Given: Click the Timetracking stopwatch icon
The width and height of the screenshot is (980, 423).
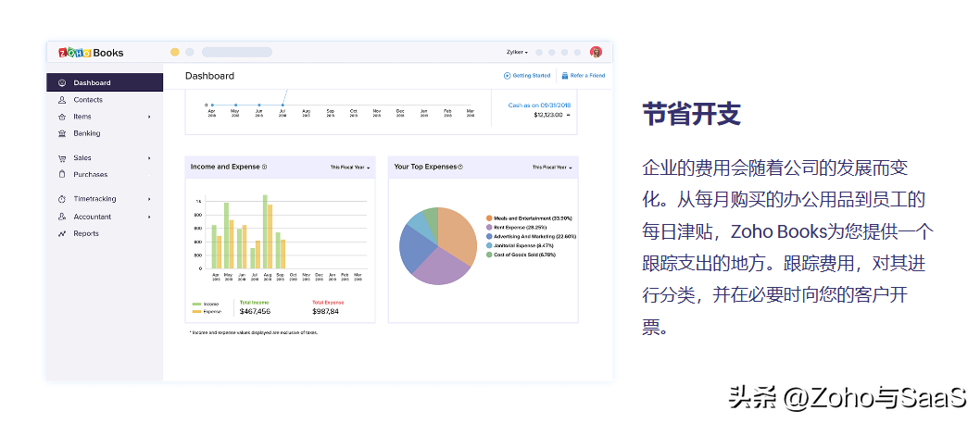Looking at the screenshot, I should (62, 199).
